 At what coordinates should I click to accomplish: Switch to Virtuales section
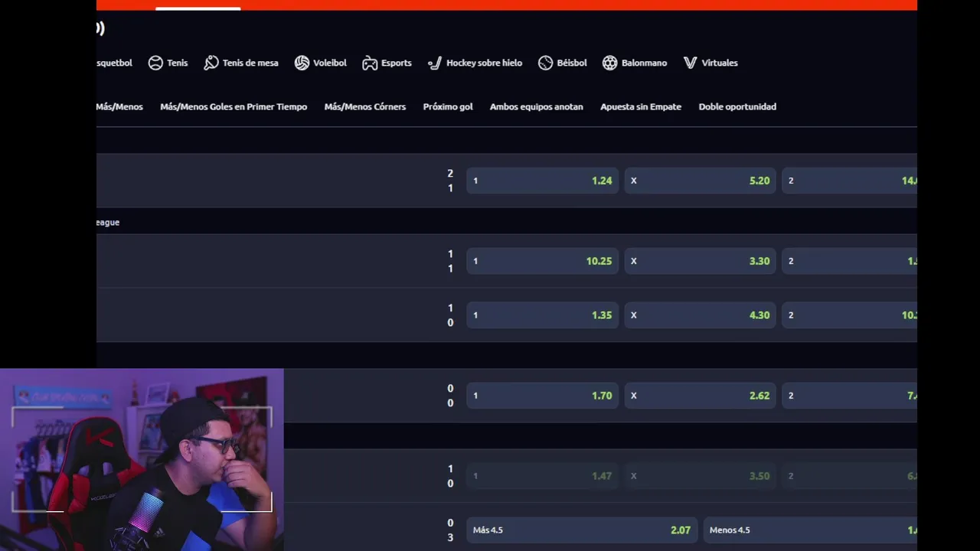pos(720,63)
